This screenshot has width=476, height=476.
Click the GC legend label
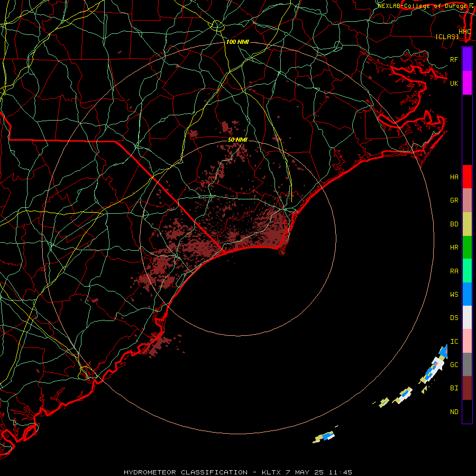tap(454, 364)
